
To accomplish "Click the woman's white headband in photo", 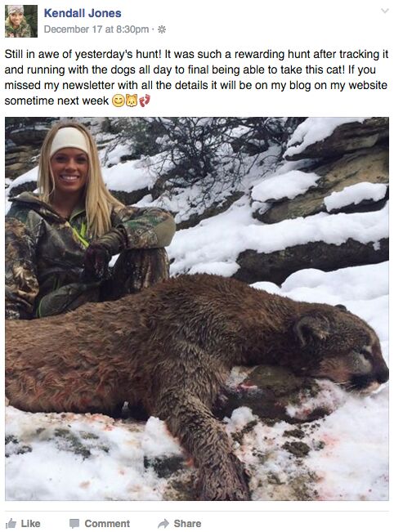I will pos(69,141).
